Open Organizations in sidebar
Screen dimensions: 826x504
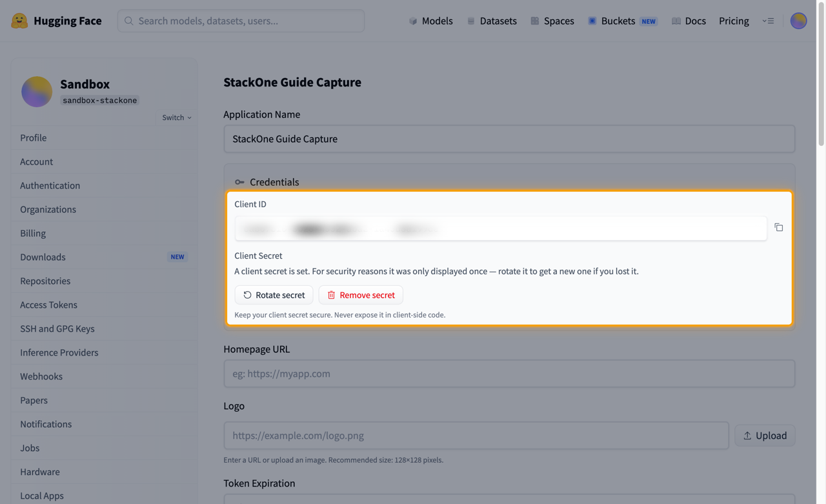(x=104, y=209)
